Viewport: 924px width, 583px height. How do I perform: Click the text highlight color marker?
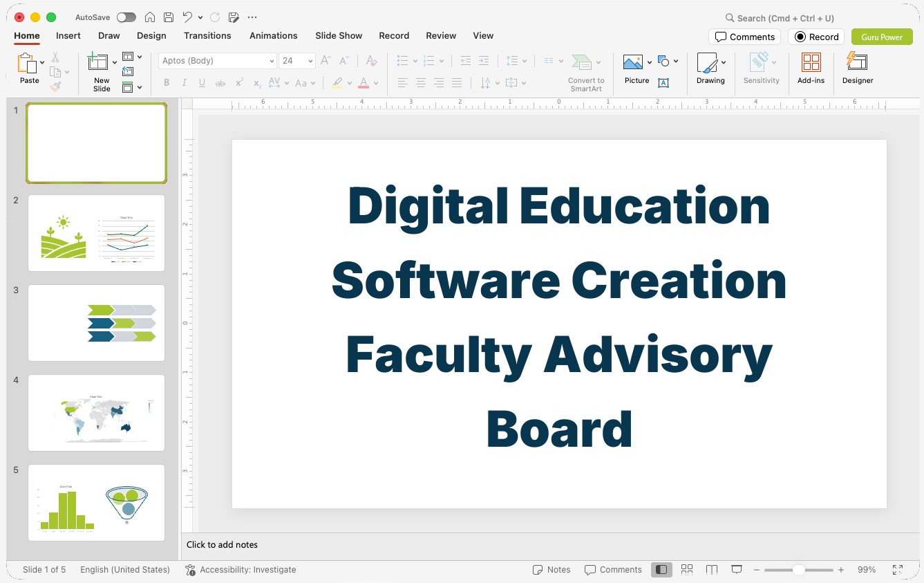click(337, 83)
